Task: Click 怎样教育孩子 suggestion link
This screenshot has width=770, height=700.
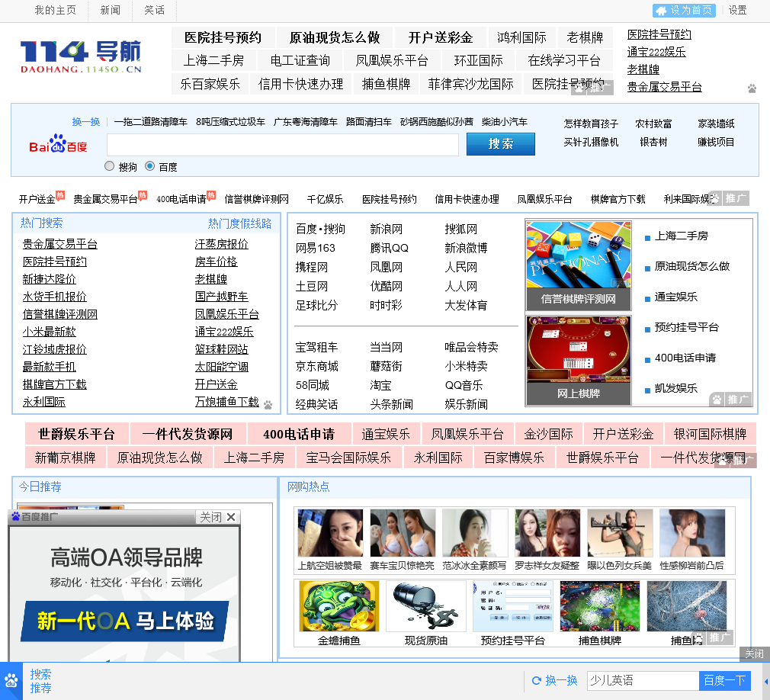Action: coord(591,124)
